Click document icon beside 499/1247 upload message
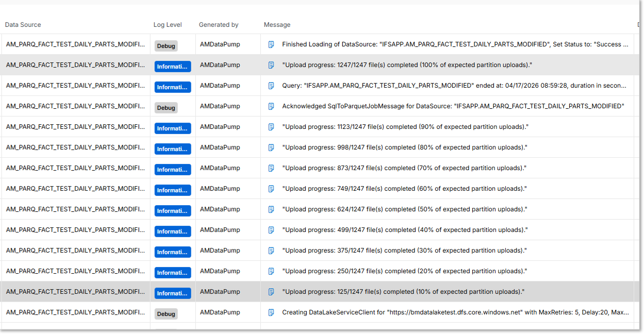The height and width of the screenshot is (334, 644). [271, 230]
